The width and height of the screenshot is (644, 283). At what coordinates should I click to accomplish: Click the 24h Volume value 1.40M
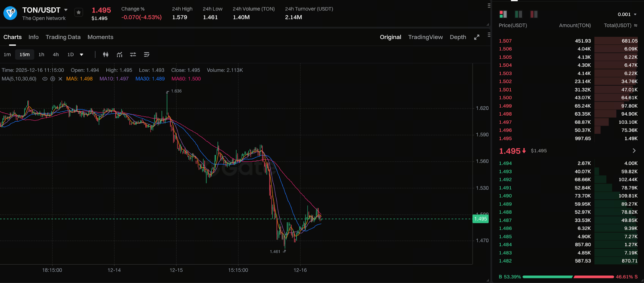(241, 17)
